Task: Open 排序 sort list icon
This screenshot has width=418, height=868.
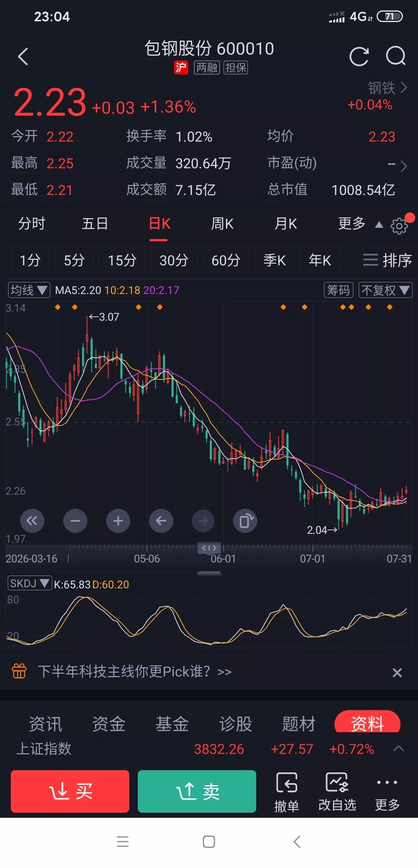Action: coord(387,260)
